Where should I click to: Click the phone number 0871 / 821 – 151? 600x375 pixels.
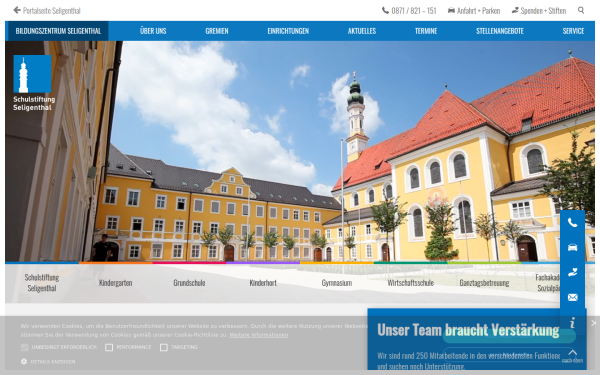414,10
